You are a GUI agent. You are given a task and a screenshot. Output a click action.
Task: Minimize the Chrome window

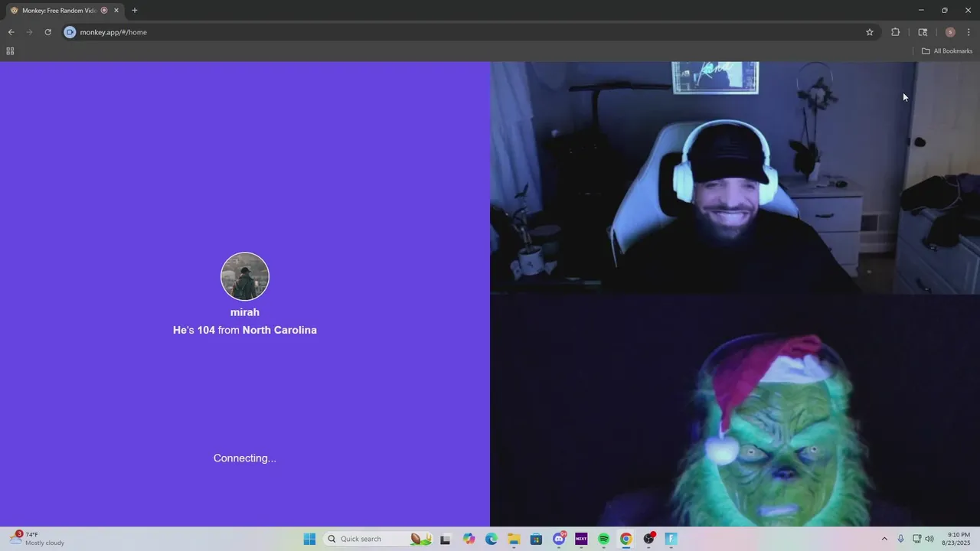[x=921, y=11]
